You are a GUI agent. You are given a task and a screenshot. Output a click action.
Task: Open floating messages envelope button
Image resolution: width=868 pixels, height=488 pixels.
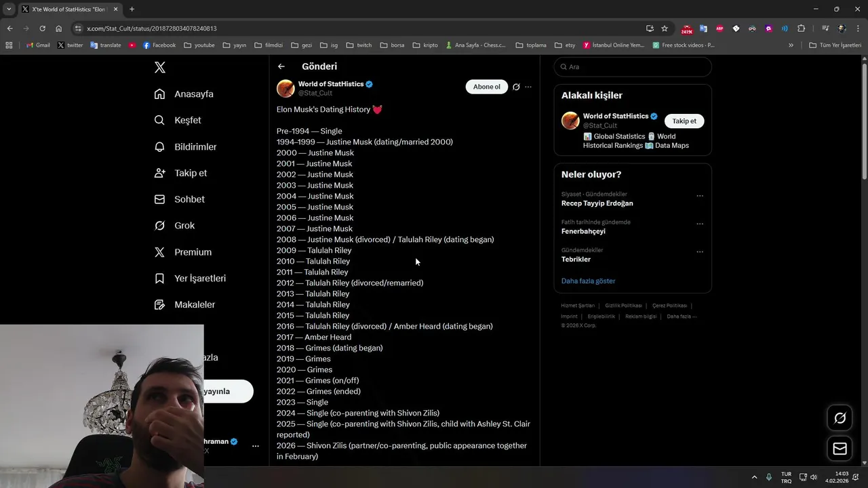pyautogui.click(x=840, y=449)
